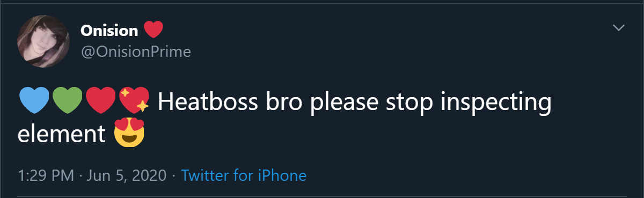
Task: Click the green heart emoji in tweet
Action: pos(68,101)
